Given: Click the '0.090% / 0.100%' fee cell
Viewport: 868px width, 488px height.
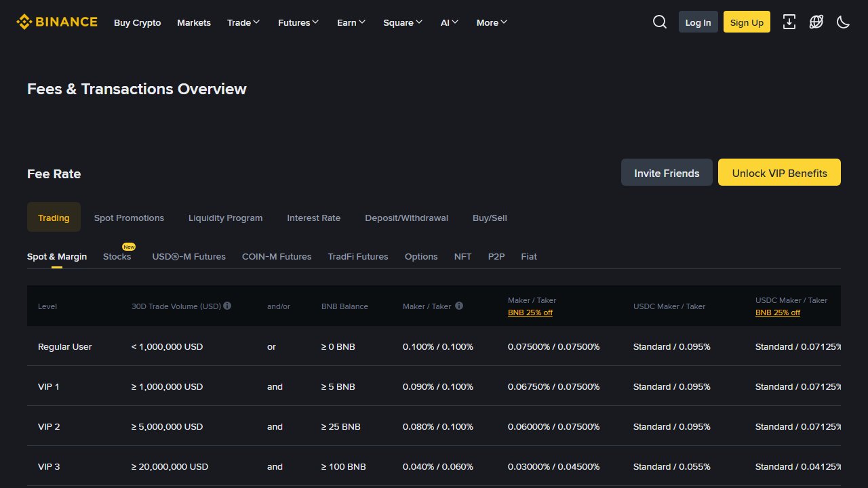Looking at the screenshot, I should click(x=438, y=386).
